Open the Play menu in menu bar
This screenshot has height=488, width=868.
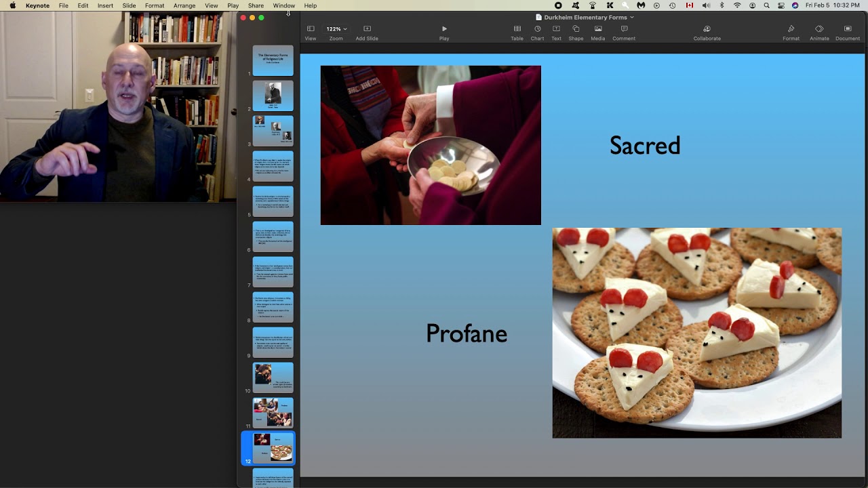click(x=233, y=5)
